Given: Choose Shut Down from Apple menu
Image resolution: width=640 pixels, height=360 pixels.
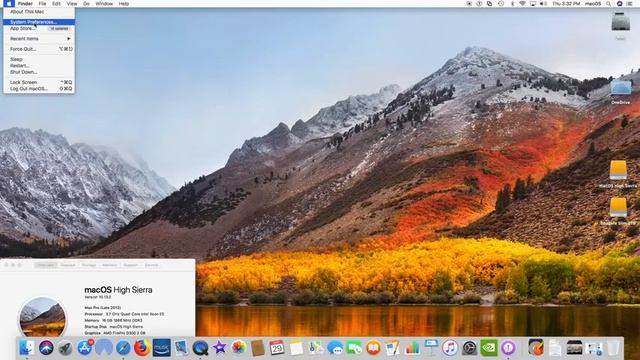Looking at the screenshot, I should [x=39, y=72].
